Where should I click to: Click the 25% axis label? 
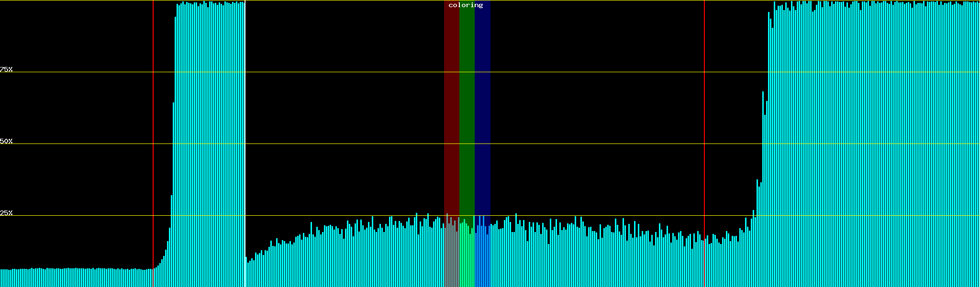tap(6, 213)
